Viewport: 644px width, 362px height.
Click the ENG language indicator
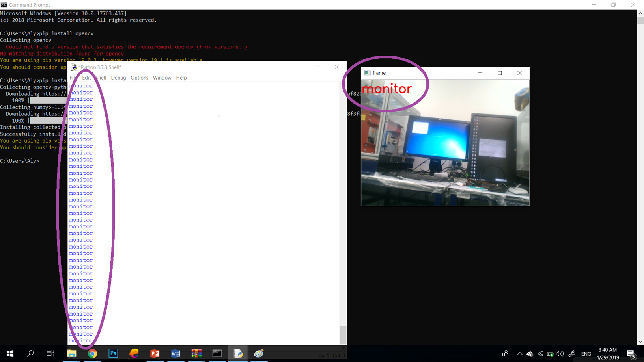click(586, 354)
